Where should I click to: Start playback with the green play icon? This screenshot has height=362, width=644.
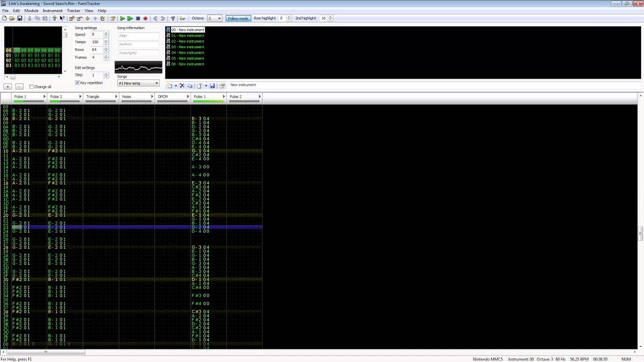[x=122, y=18]
